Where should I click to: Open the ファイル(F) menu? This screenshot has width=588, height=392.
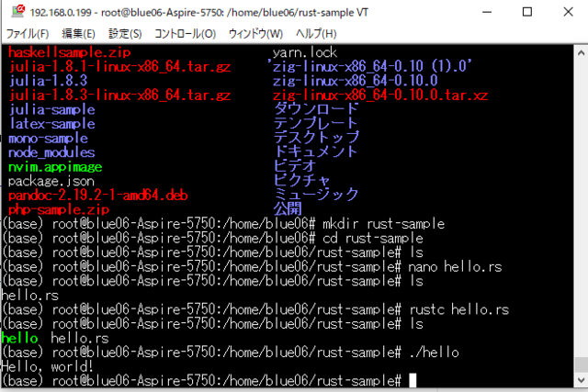point(28,34)
